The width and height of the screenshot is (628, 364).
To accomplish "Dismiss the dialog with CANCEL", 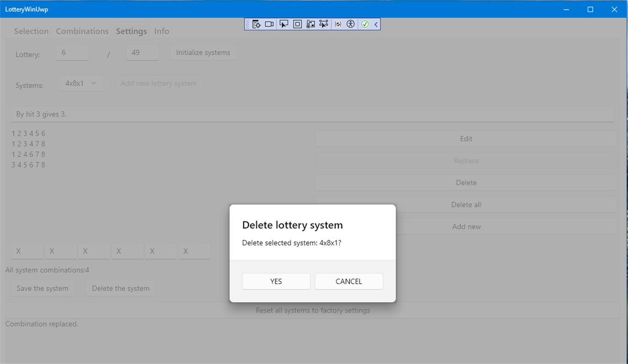I will pyautogui.click(x=349, y=281).
